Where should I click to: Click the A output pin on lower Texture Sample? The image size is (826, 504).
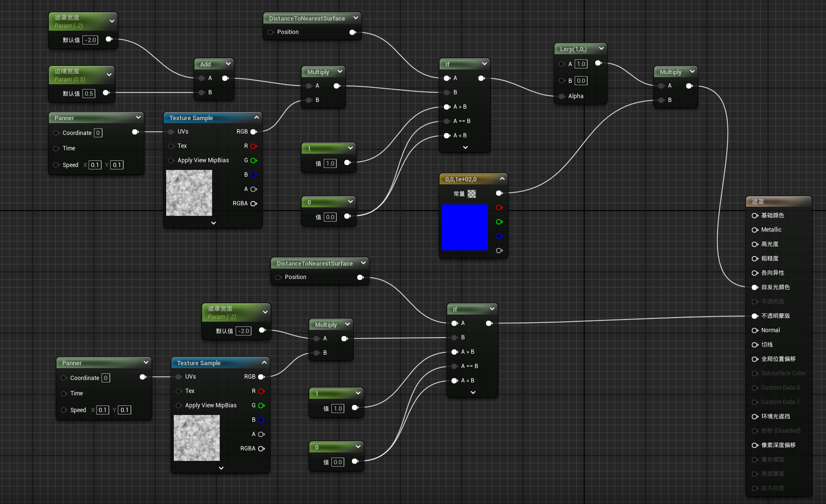[x=261, y=434]
